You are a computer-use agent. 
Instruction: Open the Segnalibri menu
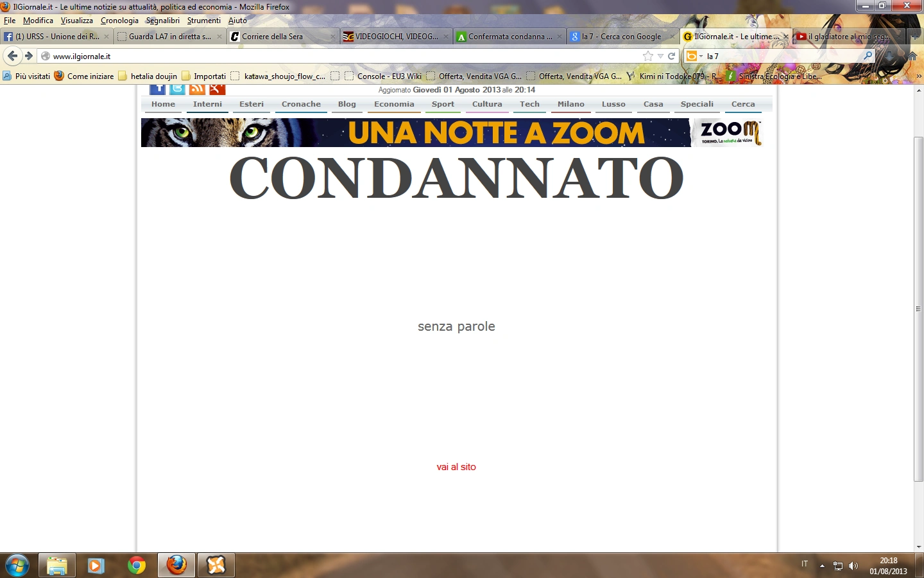tap(163, 21)
